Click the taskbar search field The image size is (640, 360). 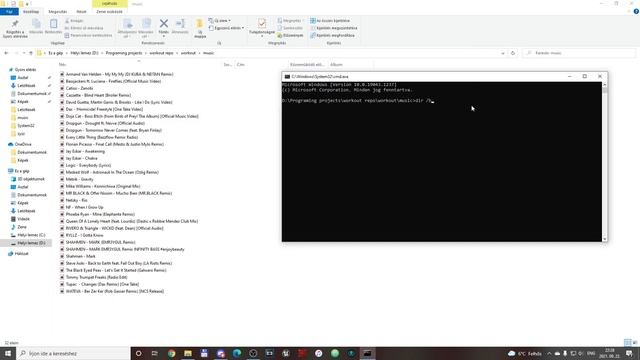pyautogui.click(x=73, y=353)
